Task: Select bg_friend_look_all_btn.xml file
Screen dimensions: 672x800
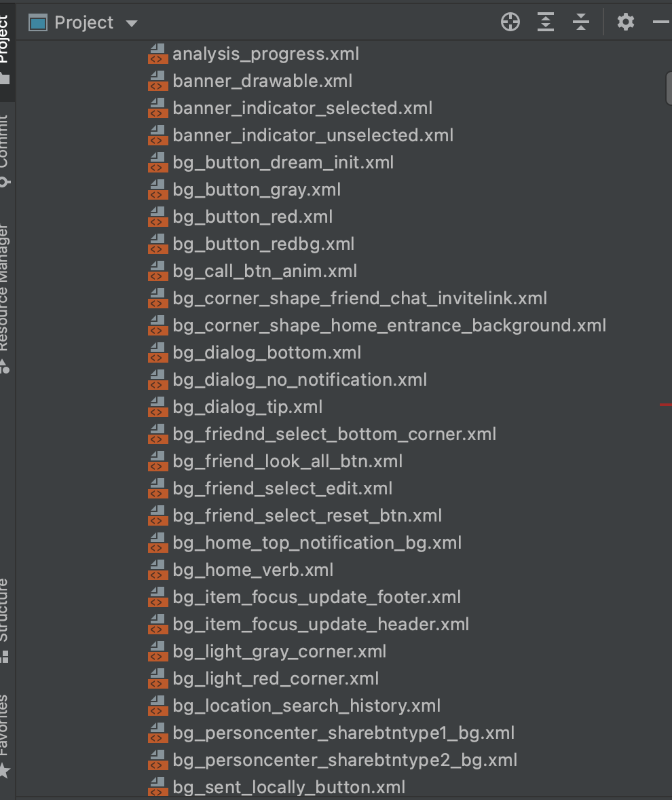Action: (x=288, y=460)
